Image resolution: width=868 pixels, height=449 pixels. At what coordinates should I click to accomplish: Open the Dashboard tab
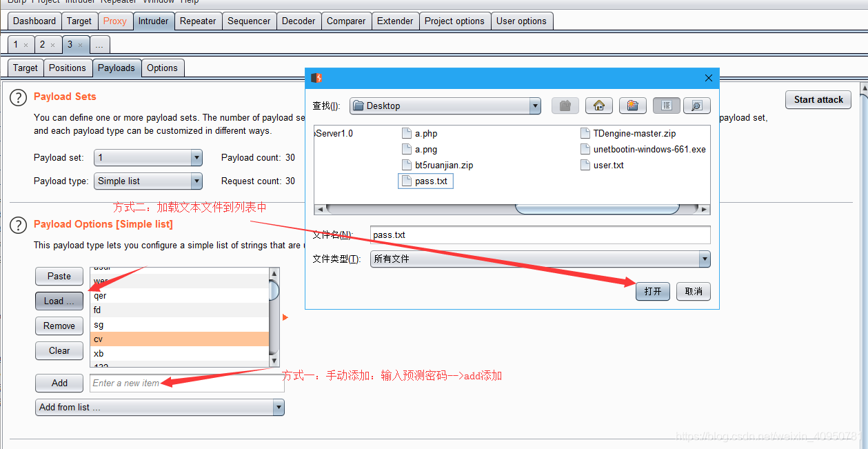(34, 21)
